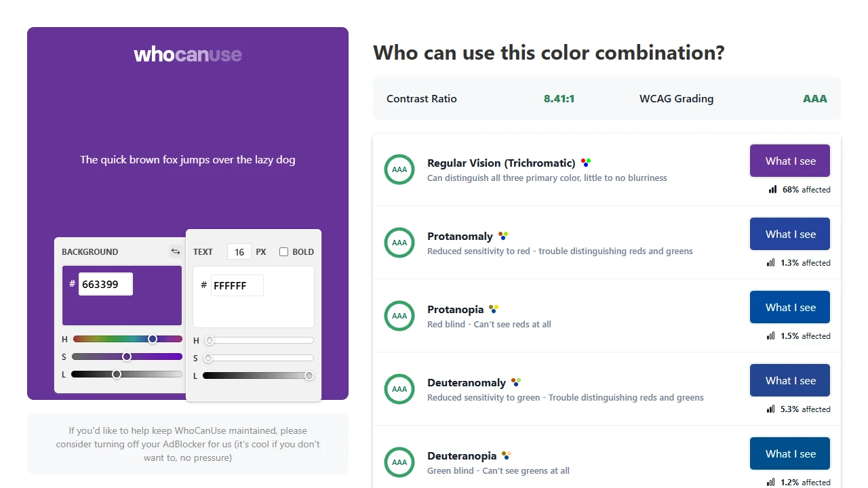
Task: Click What I see for Regular Vision
Action: (789, 161)
